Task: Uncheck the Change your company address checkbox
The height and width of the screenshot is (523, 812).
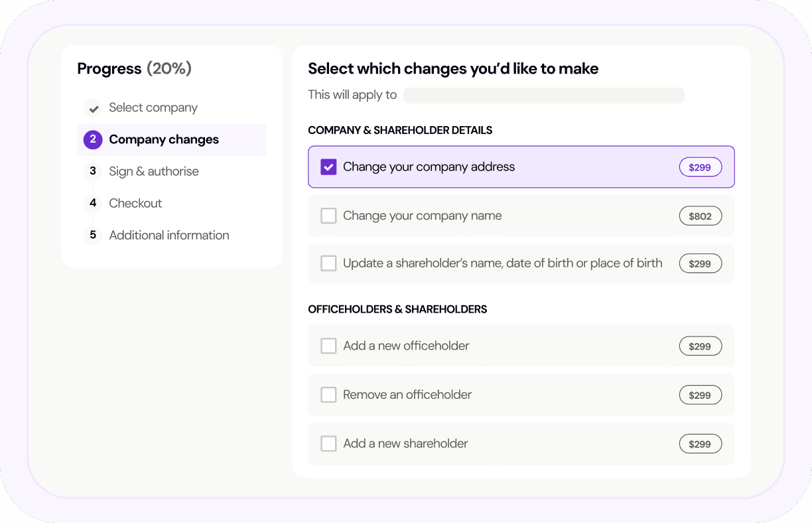Action: [328, 167]
